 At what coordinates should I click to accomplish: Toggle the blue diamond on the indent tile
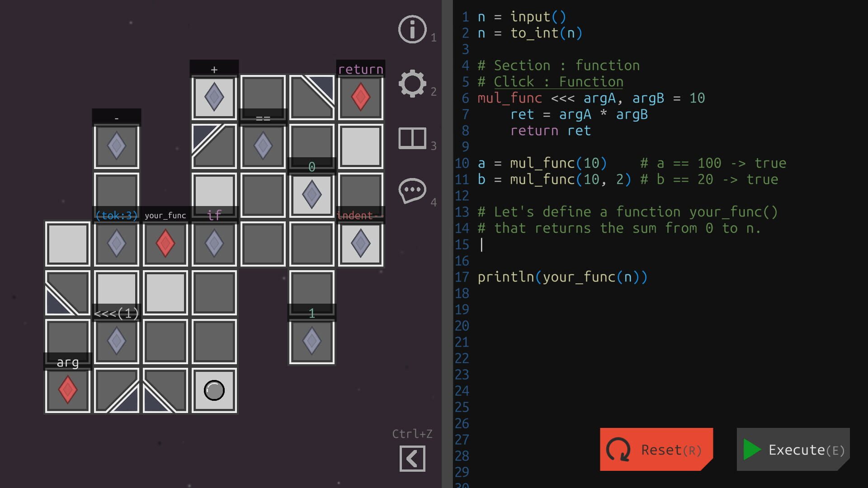(x=360, y=243)
